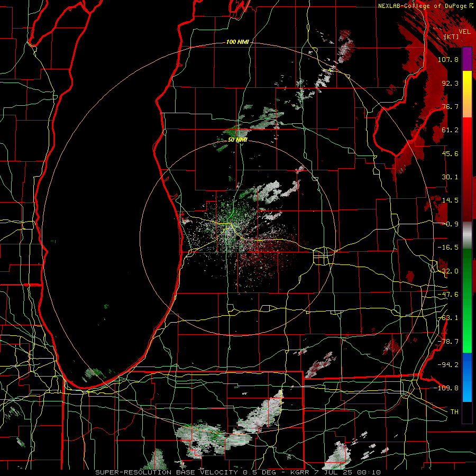Click the -78.7 value on velocity scale
The image size is (476, 476).
448,342
